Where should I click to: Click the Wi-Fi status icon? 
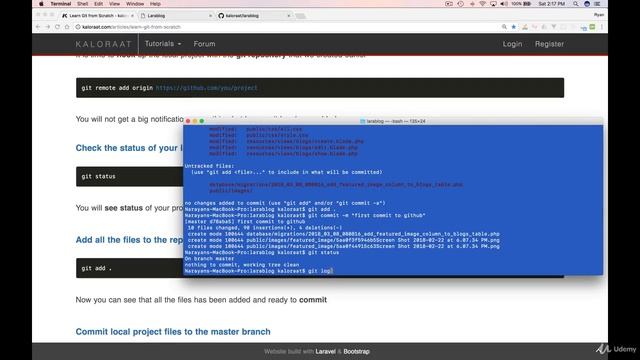pyautogui.click(x=482, y=4)
